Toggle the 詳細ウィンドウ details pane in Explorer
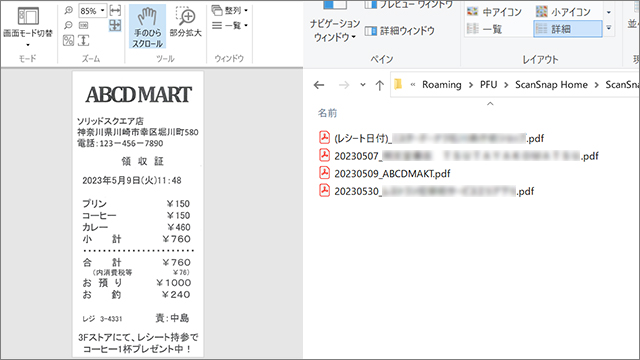This screenshot has height=360, width=640. (x=400, y=31)
